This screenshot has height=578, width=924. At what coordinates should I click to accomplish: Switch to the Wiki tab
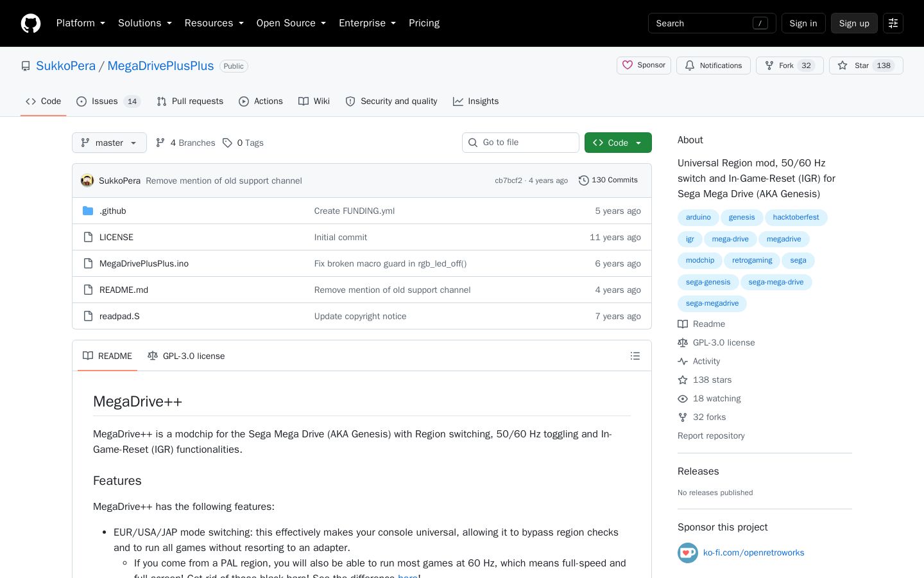click(314, 101)
